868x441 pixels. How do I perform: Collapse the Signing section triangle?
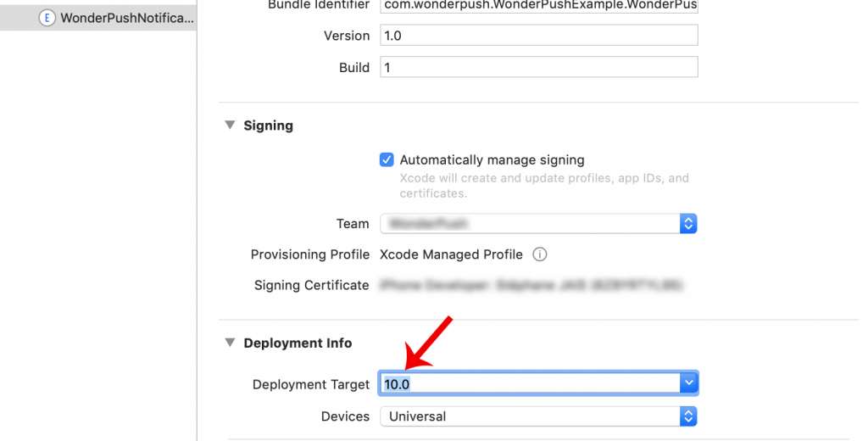click(230, 126)
